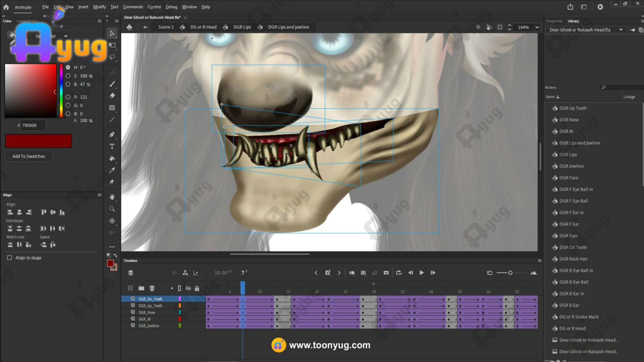The height and width of the screenshot is (362, 644).
Task: Select the Paint Bucket tool
Action: point(112,158)
